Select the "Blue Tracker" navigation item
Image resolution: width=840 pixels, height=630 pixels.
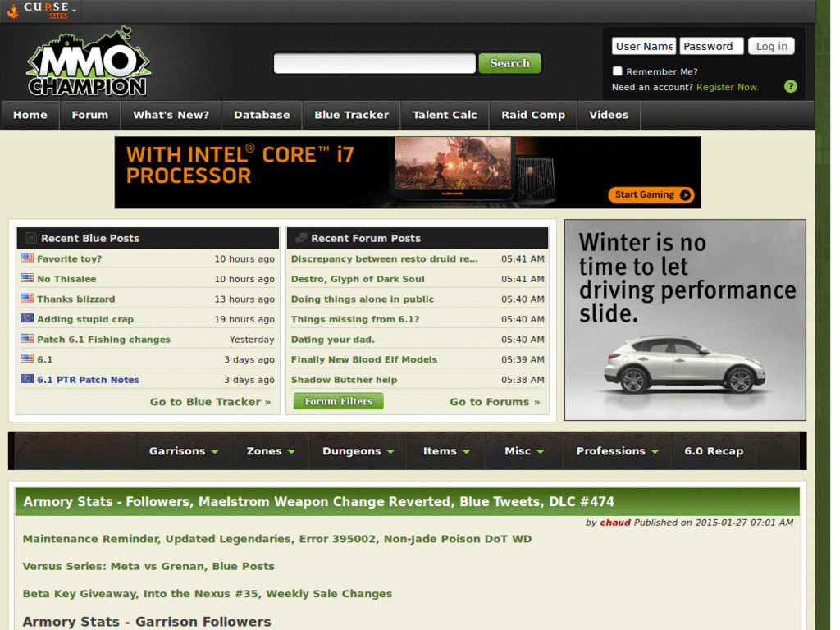point(351,115)
